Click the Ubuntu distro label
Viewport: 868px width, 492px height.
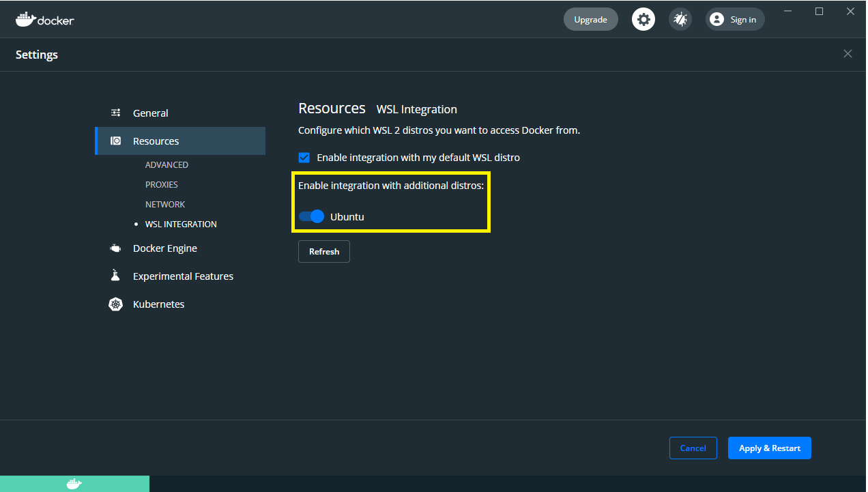tap(347, 217)
